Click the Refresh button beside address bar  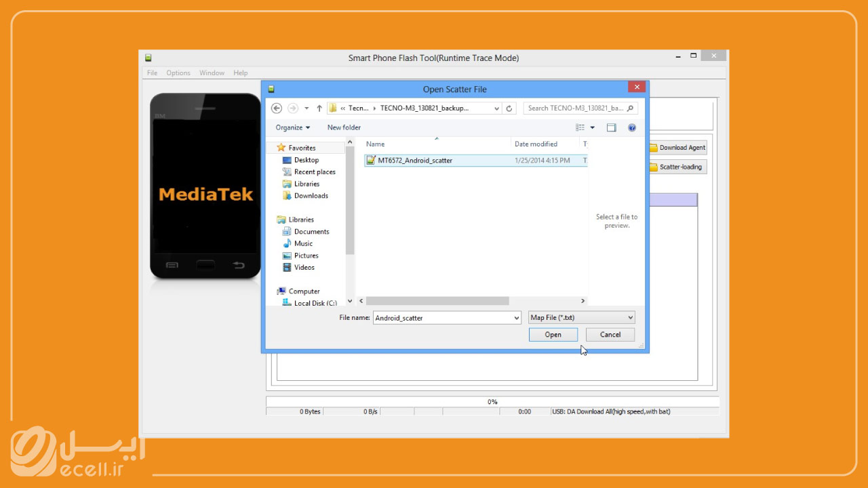coord(510,108)
